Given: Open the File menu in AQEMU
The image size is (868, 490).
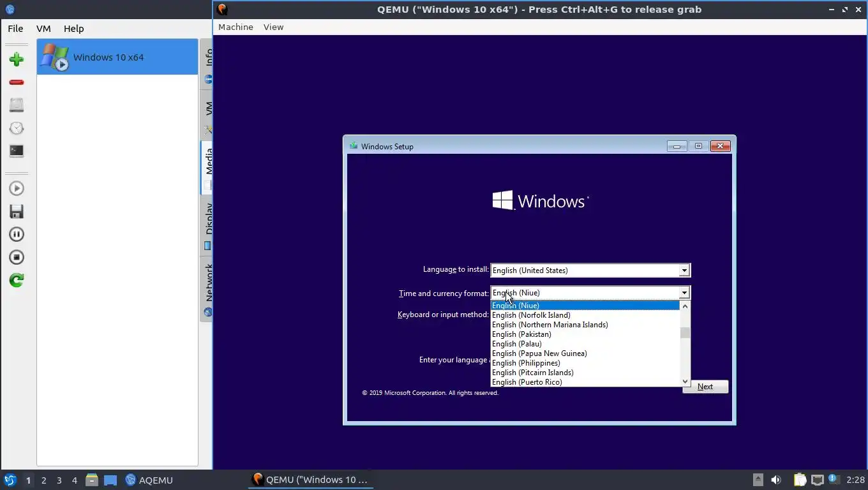Looking at the screenshot, I should tap(15, 28).
